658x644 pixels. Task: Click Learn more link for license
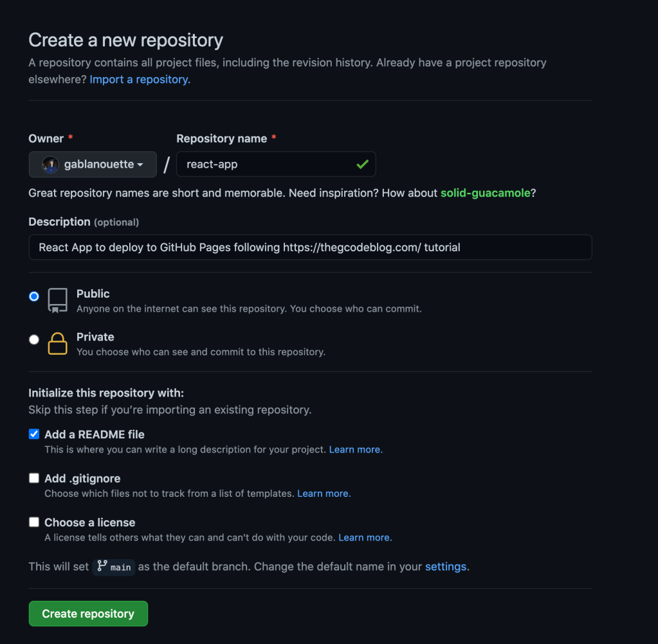[365, 537]
